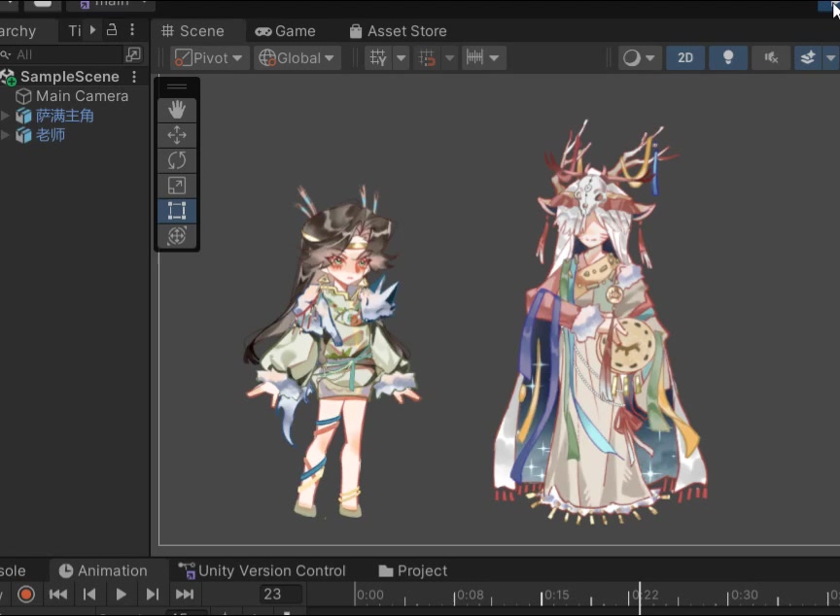The image size is (840, 616).
Task: Select the Hand view tool
Action: point(177,111)
